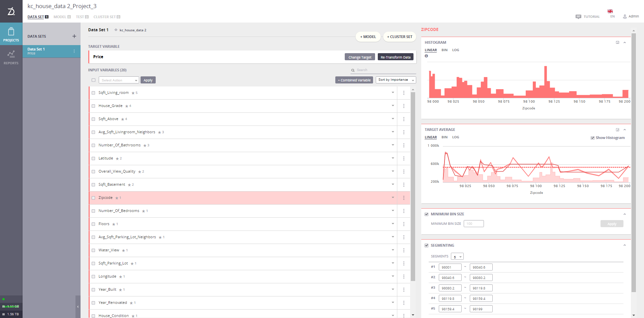Uncheck the Segmenting checkbox
This screenshot has width=644, height=318.
(426, 245)
